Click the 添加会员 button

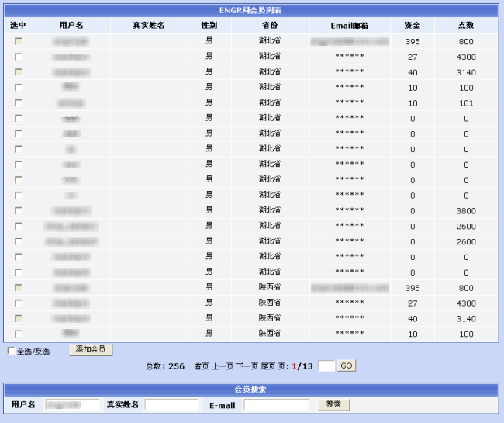pyautogui.click(x=91, y=350)
